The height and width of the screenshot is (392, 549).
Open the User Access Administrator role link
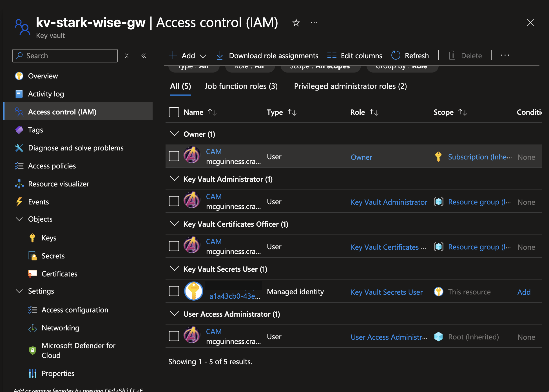pyautogui.click(x=389, y=337)
